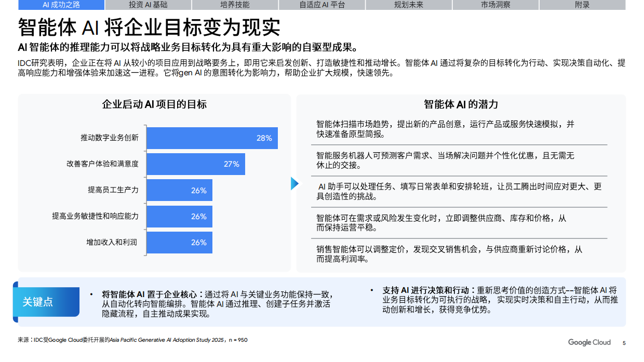The image size is (644, 362).
Task: Select the 提高员工生产力 bar
Action: coord(180,190)
